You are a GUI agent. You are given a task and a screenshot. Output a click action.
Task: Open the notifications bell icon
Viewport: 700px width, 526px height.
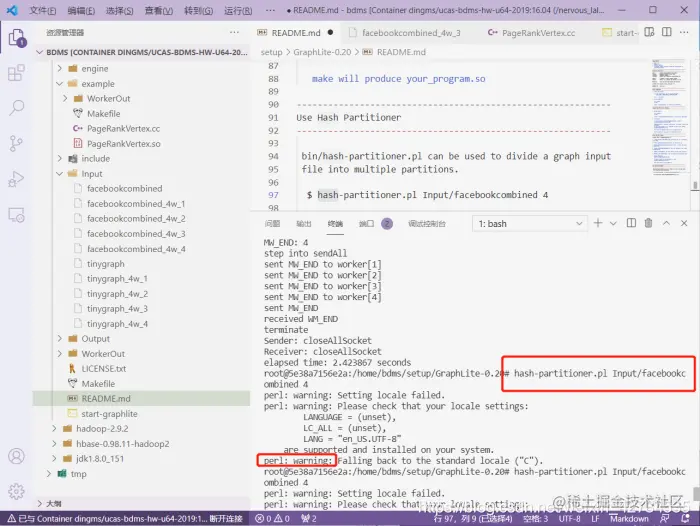(x=685, y=518)
